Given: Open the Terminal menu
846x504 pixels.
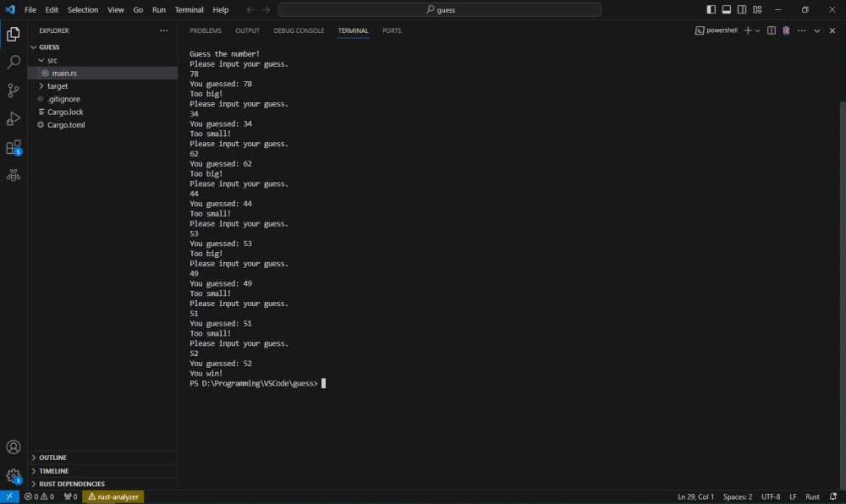Looking at the screenshot, I should pos(189,9).
